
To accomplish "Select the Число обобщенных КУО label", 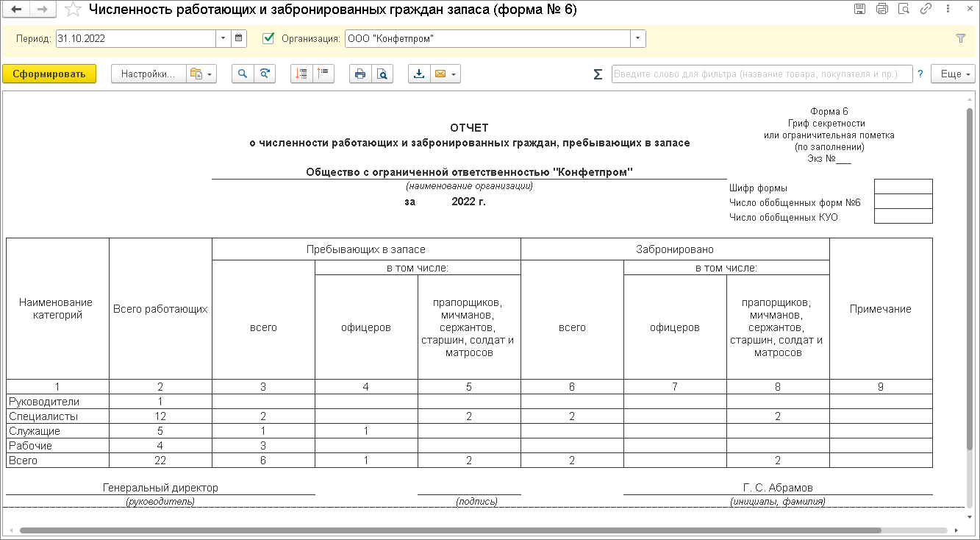I will point(784,217).
